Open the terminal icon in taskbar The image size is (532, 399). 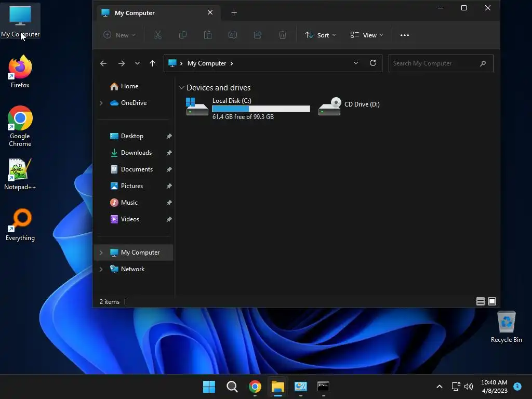coord(323,387)
